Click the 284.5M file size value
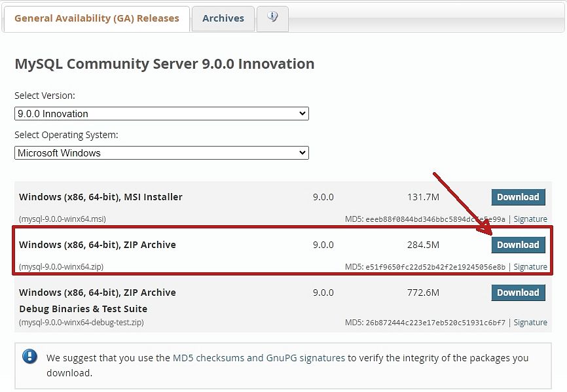This screenshot has width=567, height=392. [423, 245]
